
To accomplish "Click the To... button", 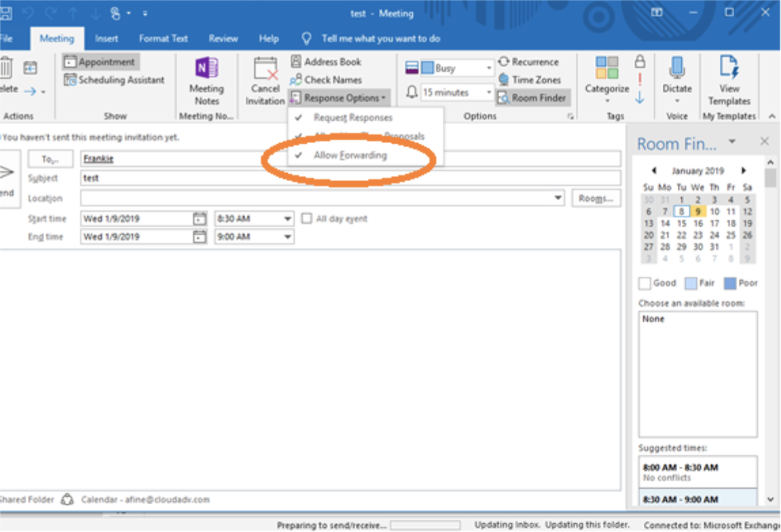I will coord(50,159).
